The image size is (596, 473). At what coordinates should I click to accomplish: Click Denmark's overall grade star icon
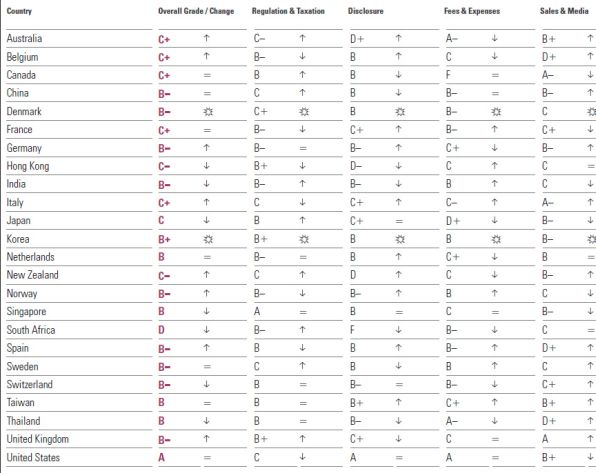208,112
